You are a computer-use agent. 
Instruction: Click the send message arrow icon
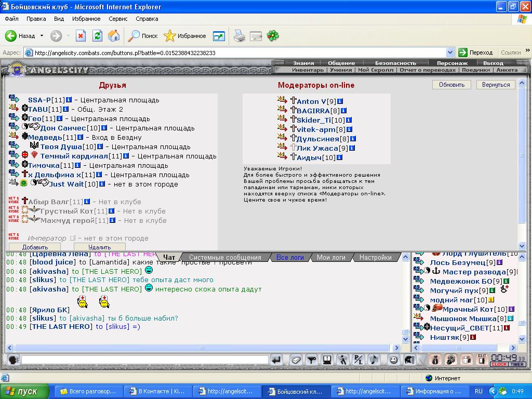click(276, 360)
